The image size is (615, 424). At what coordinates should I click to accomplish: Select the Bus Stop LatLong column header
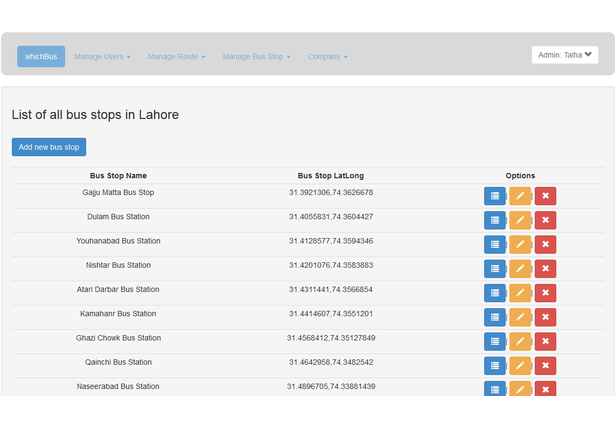pos(331,176)
